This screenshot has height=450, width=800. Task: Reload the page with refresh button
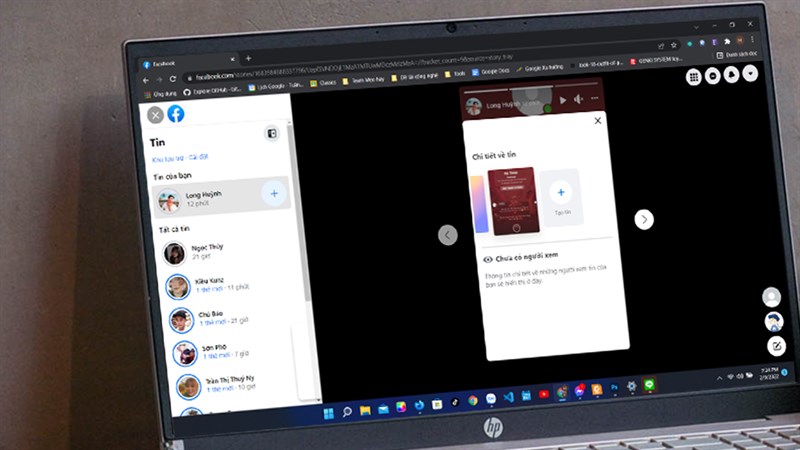coord(172,79)
